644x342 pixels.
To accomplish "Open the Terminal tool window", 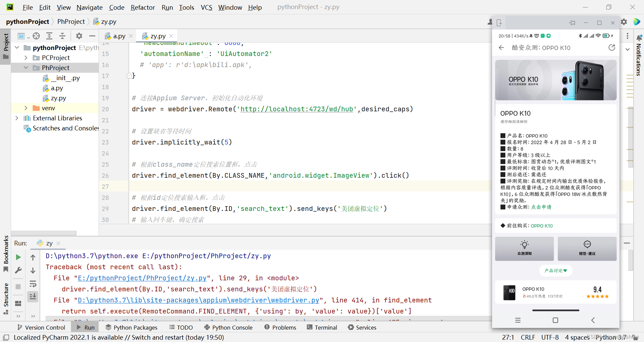I will tap(322, 328).
